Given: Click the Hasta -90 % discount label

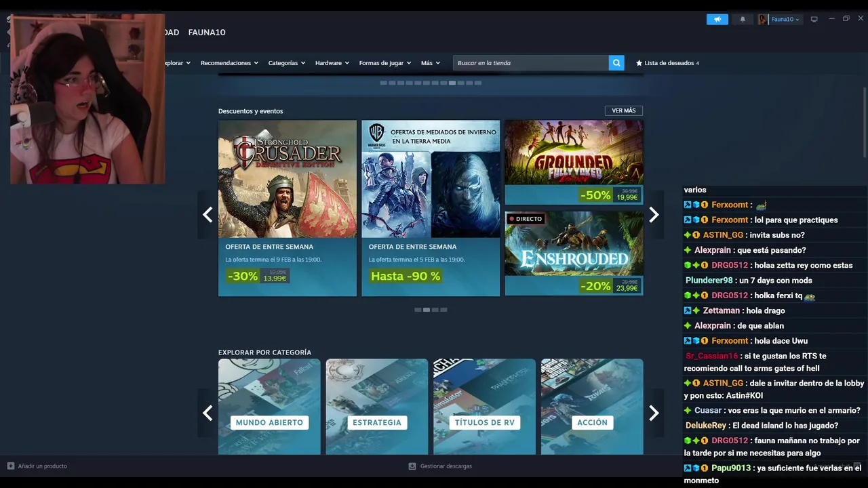Looking at the screenshot, I should point(406,276).
